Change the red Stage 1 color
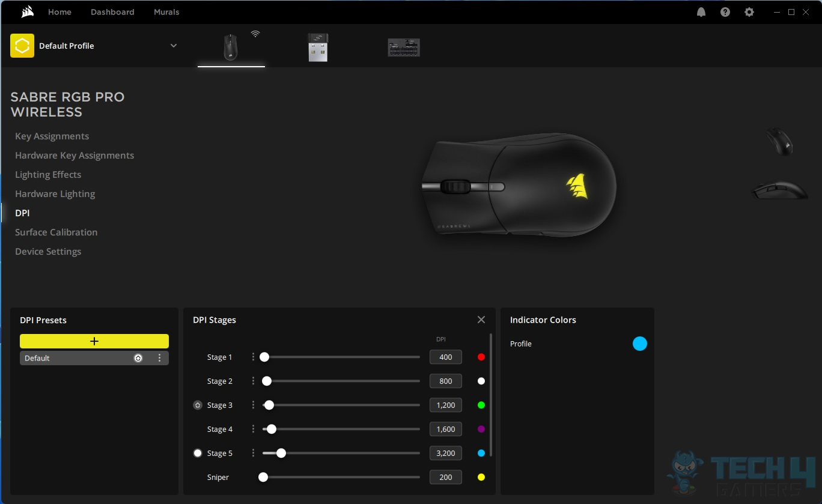 (x=481, y=357)
